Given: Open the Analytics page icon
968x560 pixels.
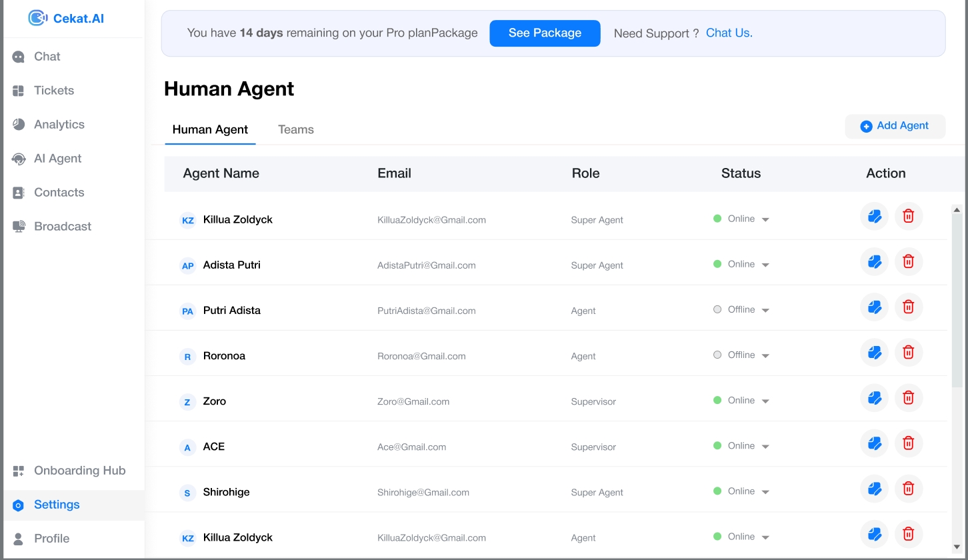Looking at the screenshot, I should pyautogui.click(x=19, y=125).
